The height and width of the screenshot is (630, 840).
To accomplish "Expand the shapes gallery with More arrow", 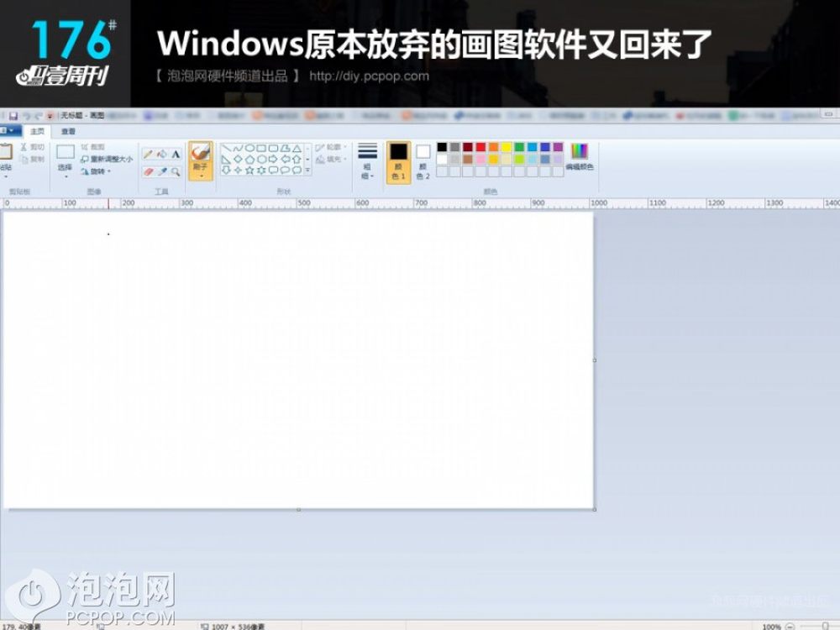I will tap(307, 171).
